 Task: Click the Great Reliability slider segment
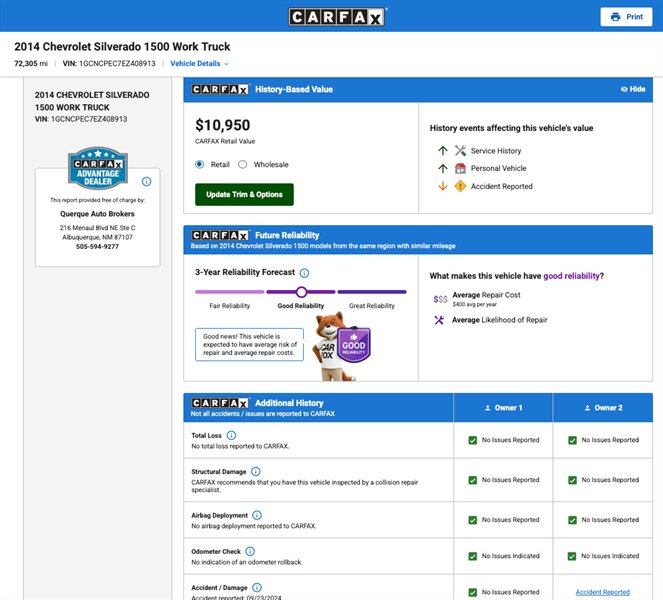click(372, 292)
